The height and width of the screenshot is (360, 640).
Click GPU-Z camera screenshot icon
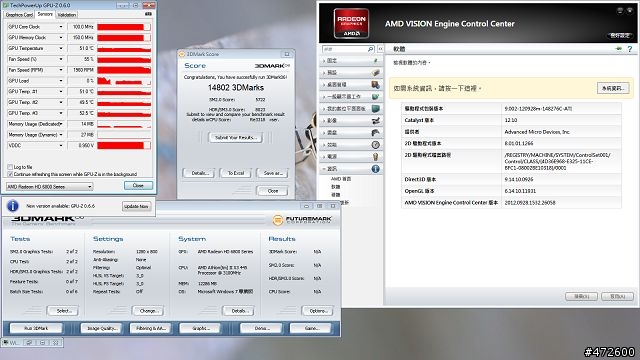pyautogui.click(x=148, y=14)
